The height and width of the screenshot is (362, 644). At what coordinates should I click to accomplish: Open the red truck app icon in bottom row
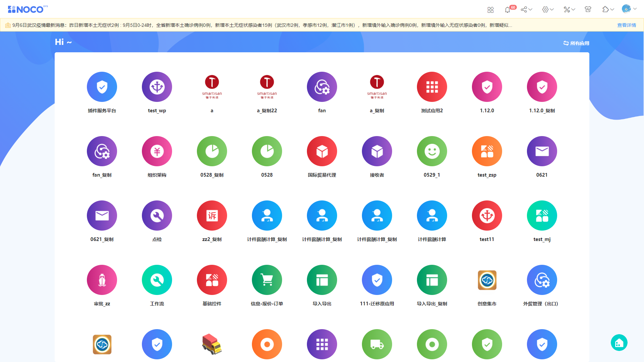[x=212, y=344]
